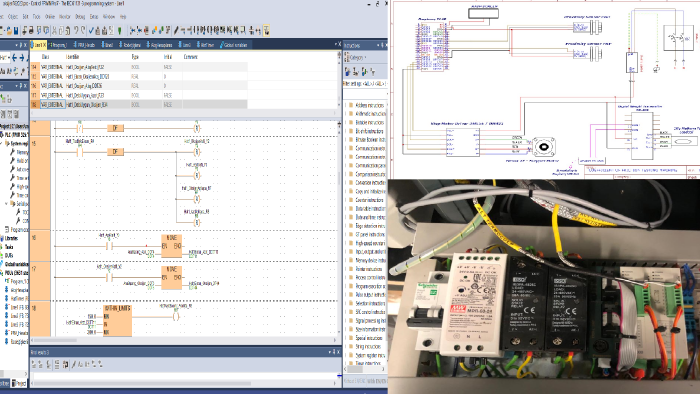Screen dimensions: 700x394
Task: Switch to the Line3 editor tab
Action: click(185, 45)
